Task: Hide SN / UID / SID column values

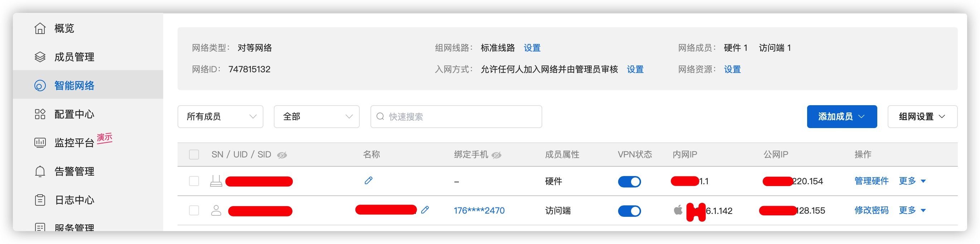Action: 282,155
